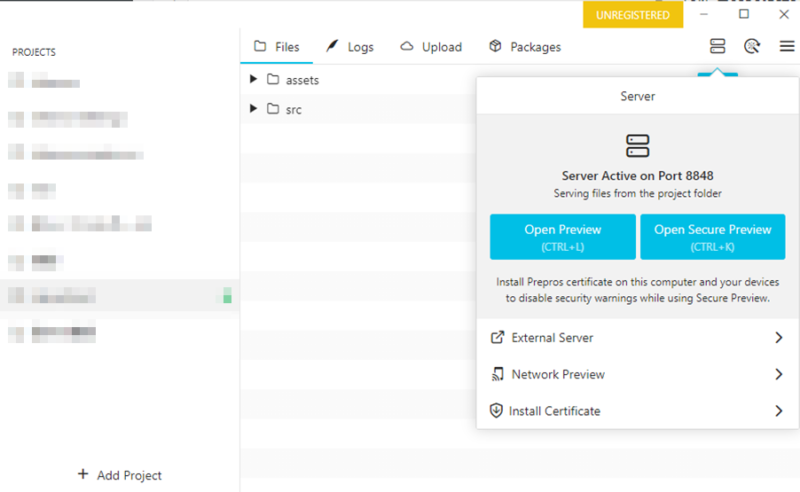
Task: Open Install Certificate submenu chevron
Action: pyautogui.click(x=778, y=411)
